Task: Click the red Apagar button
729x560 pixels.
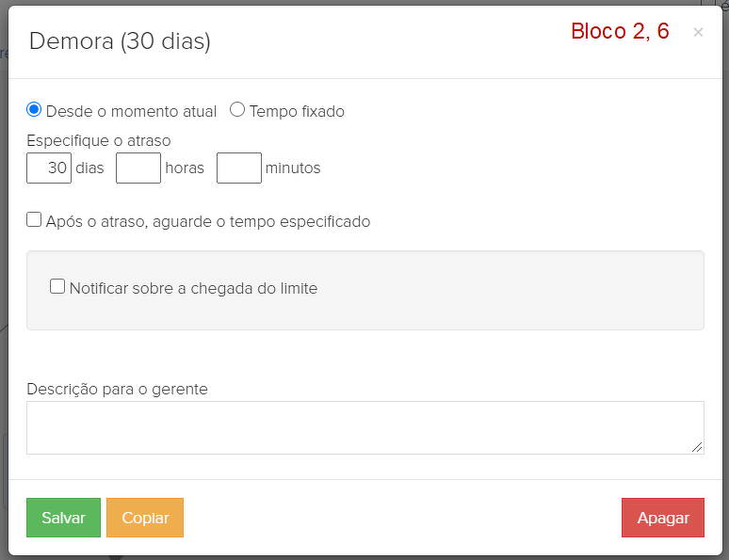Action: [662, 518]
